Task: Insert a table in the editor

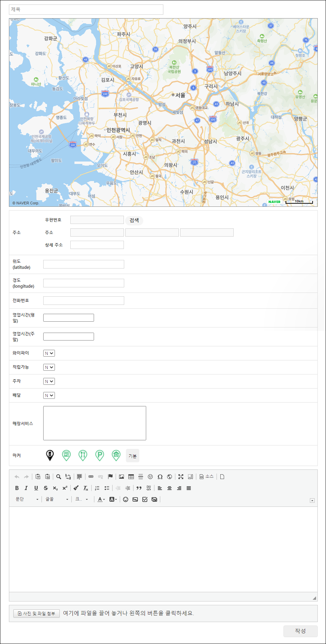Action: coord(131,477)
